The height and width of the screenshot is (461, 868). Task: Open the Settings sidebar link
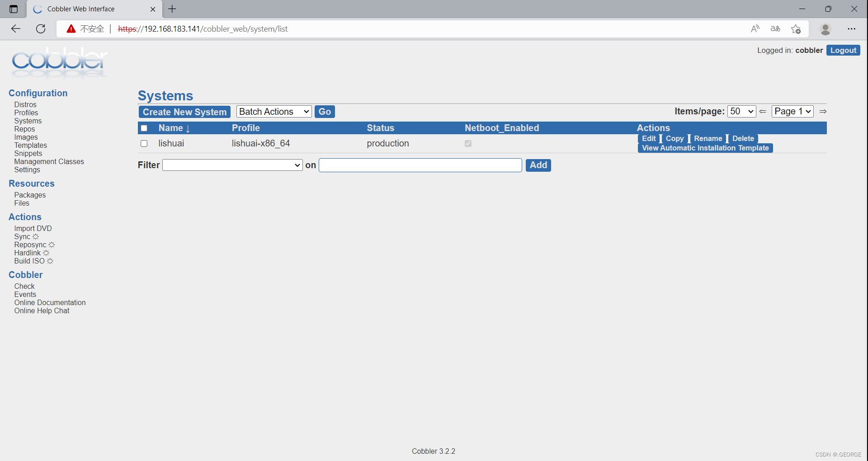tap(27, 169)
